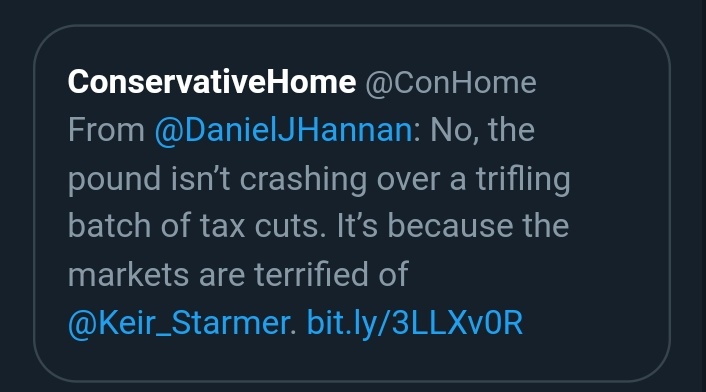Open quoted tweet via empty header area

pos(599,83)
